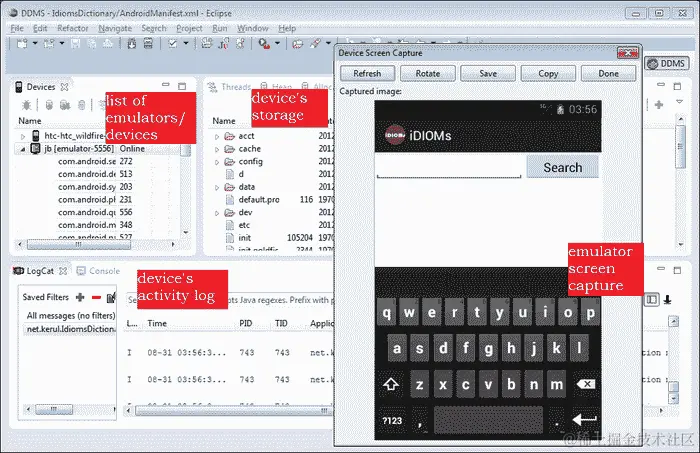
Task: Toggle the LogCat column display icon at right
Action: tap(652, 299)
